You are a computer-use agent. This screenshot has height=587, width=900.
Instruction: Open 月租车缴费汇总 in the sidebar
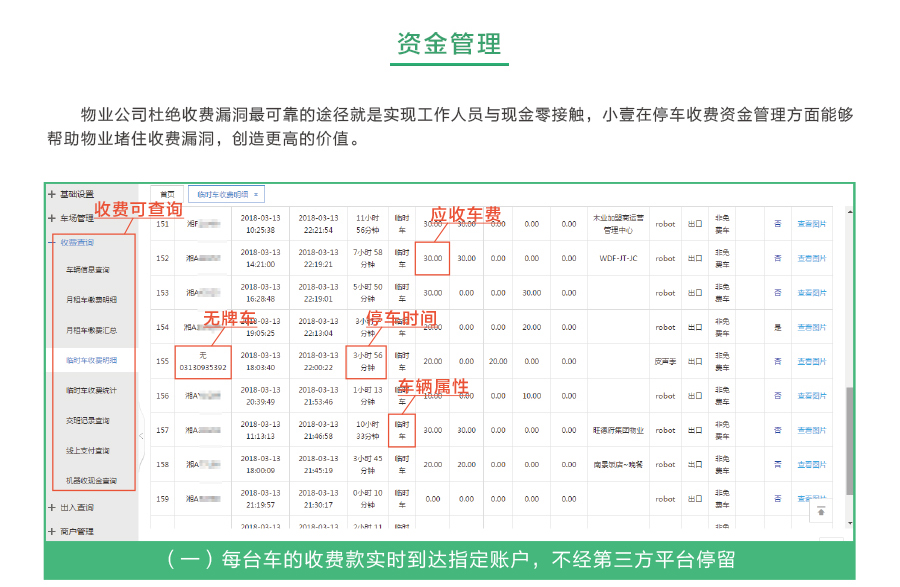tap(91, 330)
